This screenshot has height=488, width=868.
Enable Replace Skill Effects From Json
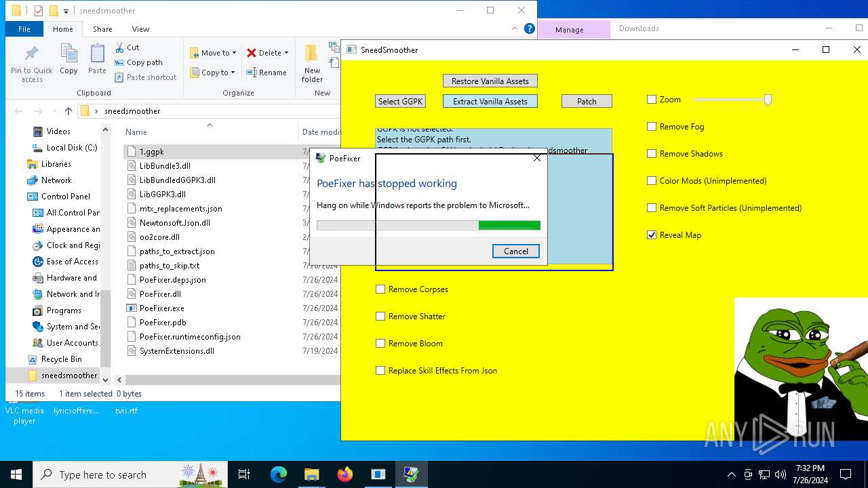coord(380,371)
